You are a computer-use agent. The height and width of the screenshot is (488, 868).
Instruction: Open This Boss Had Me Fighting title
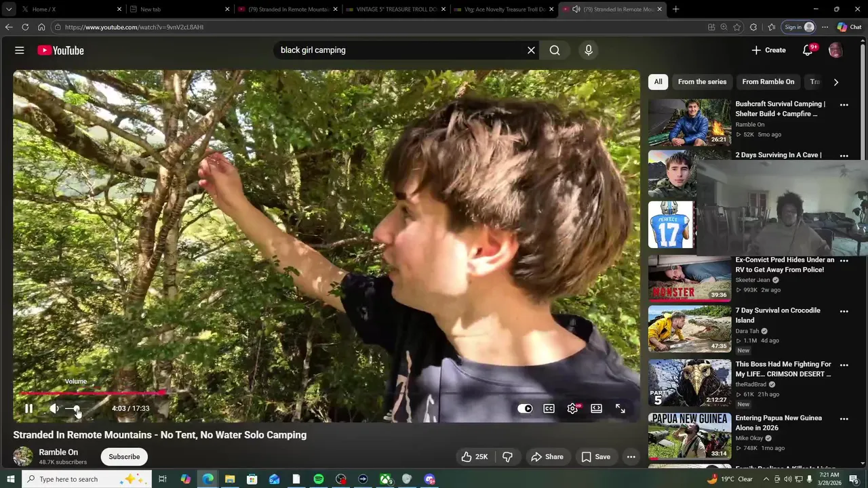tap(783, 369)
